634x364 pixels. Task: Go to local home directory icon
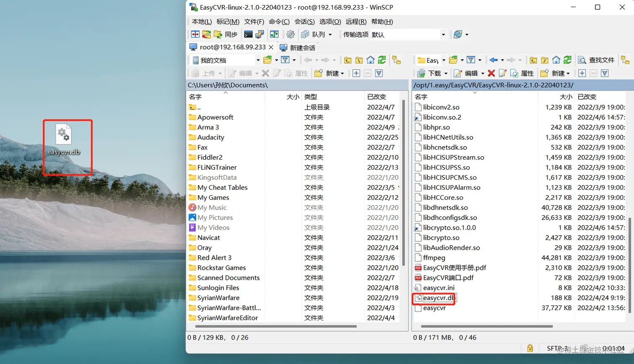[371, 60]
